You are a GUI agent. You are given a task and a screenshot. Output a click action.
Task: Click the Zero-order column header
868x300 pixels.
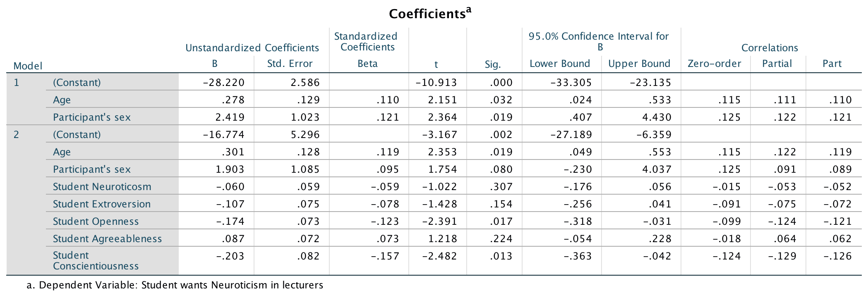pyautogui.click(x=714, y=64)
